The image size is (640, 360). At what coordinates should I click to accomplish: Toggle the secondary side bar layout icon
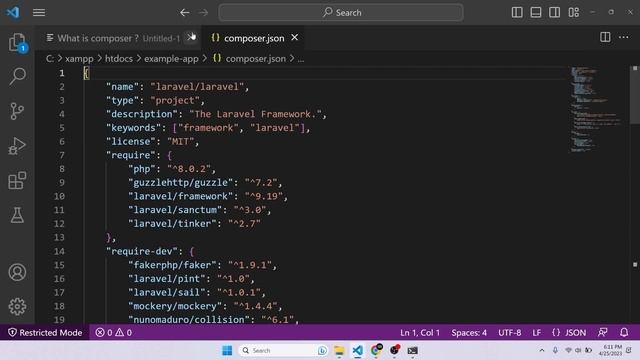pyautogui.click(x=554, y=12)
